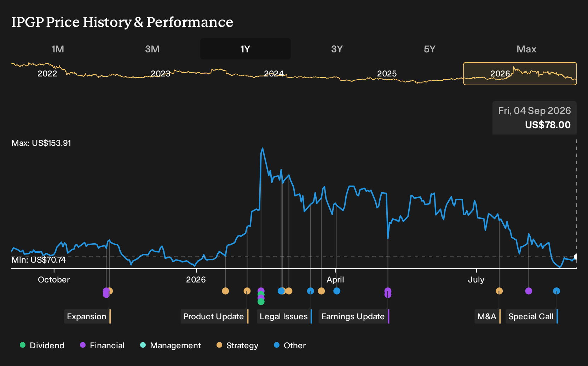Click purple marker above Earnings Update label
Screen dimensions: 588x366
[x=388, y=291]
